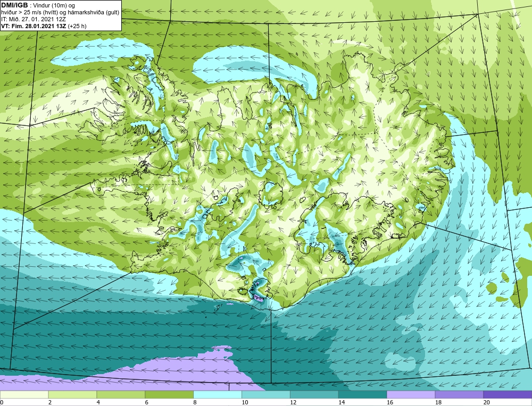The image size is (532, 406).
Task: Click the 16–18 m/s light purple legend swatch
Action: 411,394
